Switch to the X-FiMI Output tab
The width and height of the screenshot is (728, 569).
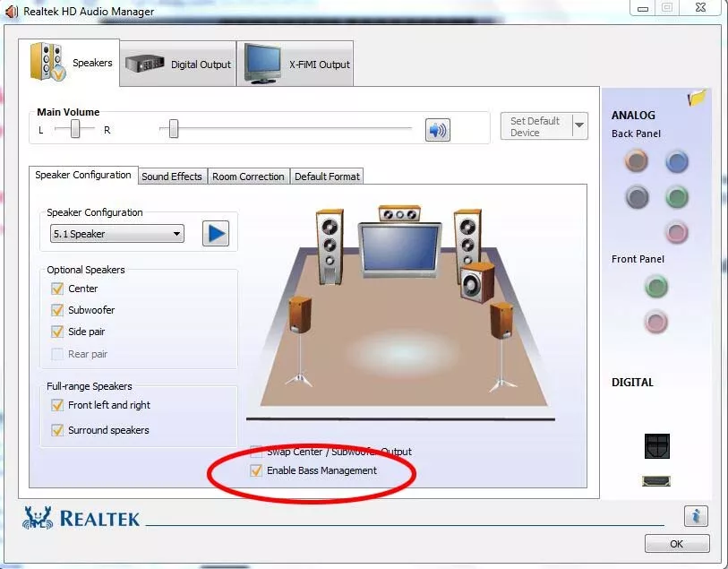(295, 65)
